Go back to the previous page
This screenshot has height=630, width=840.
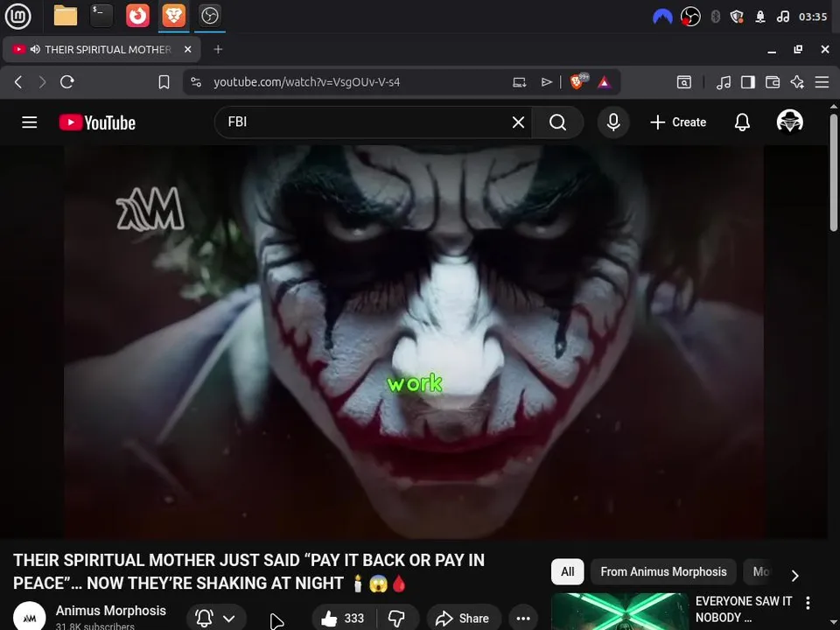tap(18, 82)
